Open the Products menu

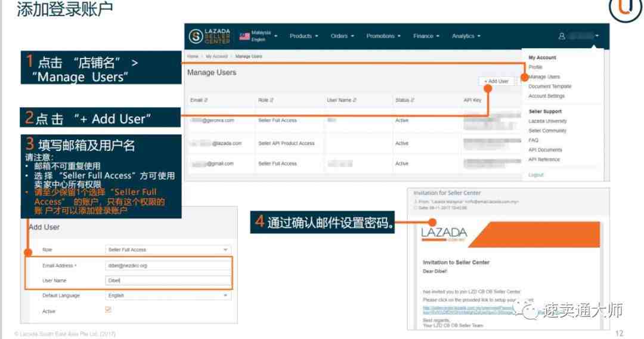click(x=304, y=36)
